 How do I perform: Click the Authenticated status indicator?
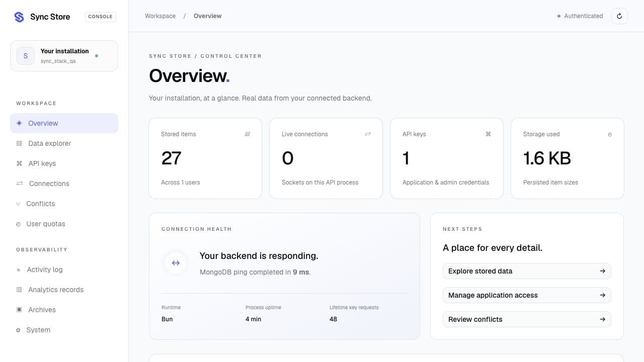point(580,16)
